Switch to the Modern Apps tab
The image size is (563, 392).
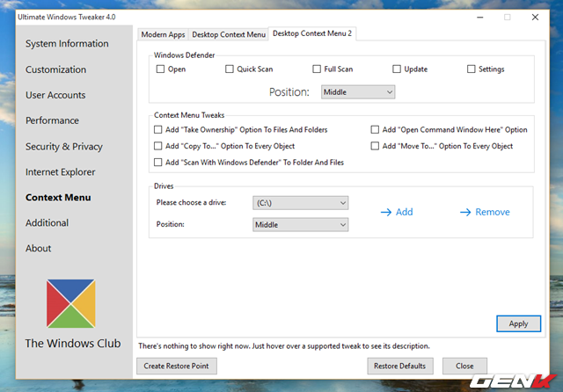tap(163, 34)
